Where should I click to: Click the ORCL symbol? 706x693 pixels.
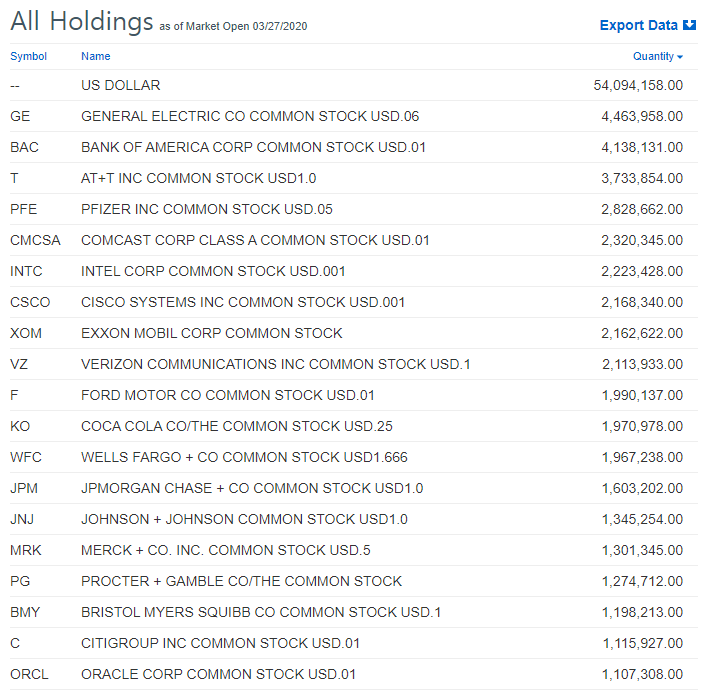(x=29, y=674)
